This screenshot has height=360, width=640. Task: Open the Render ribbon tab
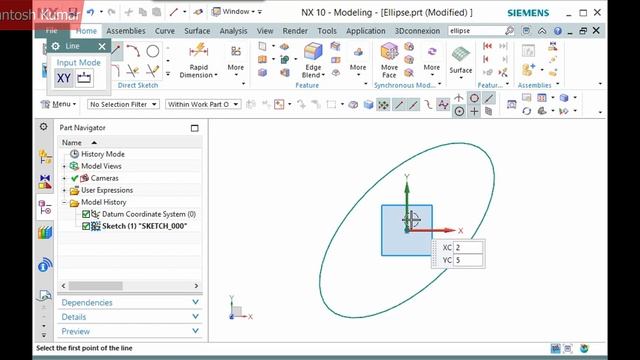point(295,31)
